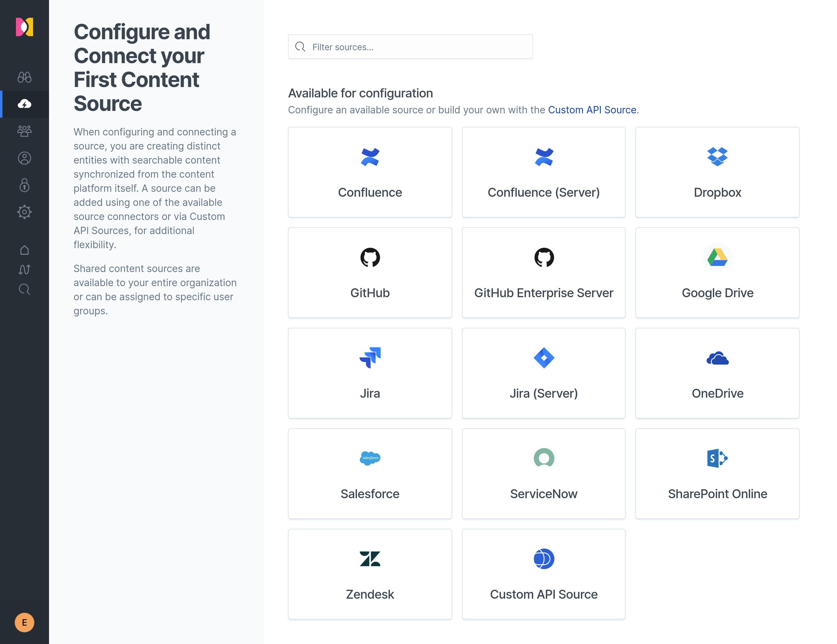The width and height of the screenshot is (837, 644).
Task: Select the Google Drive label
Action: coord(718,293)
